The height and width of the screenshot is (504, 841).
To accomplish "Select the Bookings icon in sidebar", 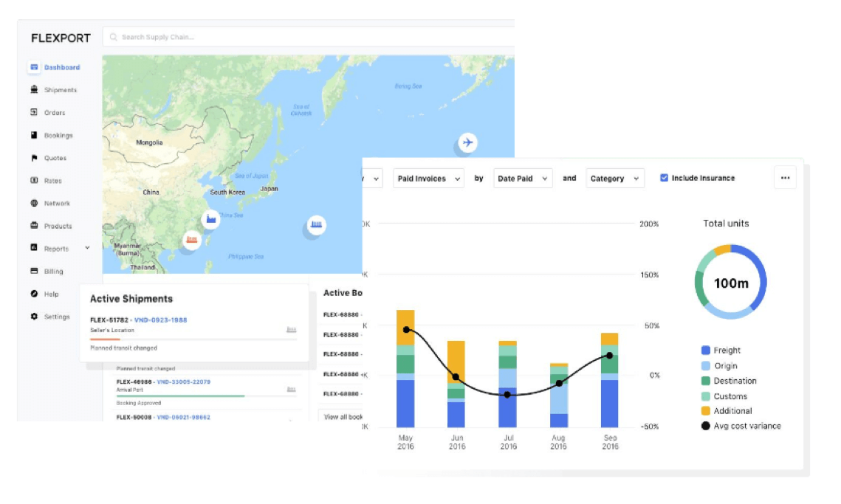I will tap(34, 136).
